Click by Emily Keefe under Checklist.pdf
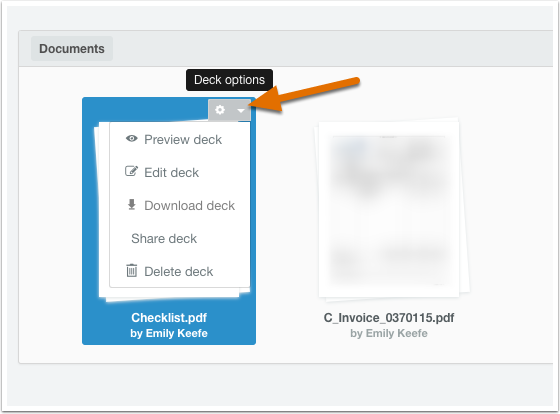 click(169, 333)
